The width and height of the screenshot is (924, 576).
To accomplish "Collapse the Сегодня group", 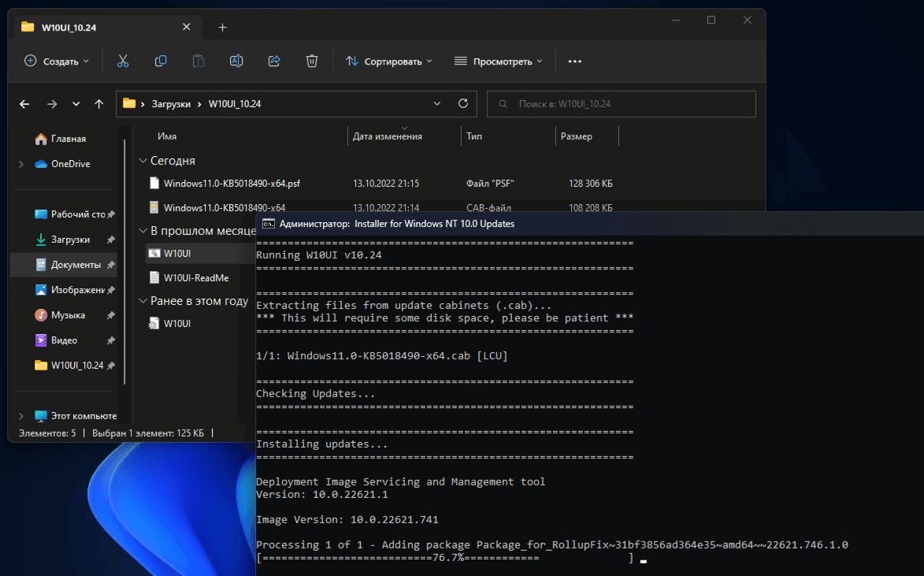I will click(143, 161).
